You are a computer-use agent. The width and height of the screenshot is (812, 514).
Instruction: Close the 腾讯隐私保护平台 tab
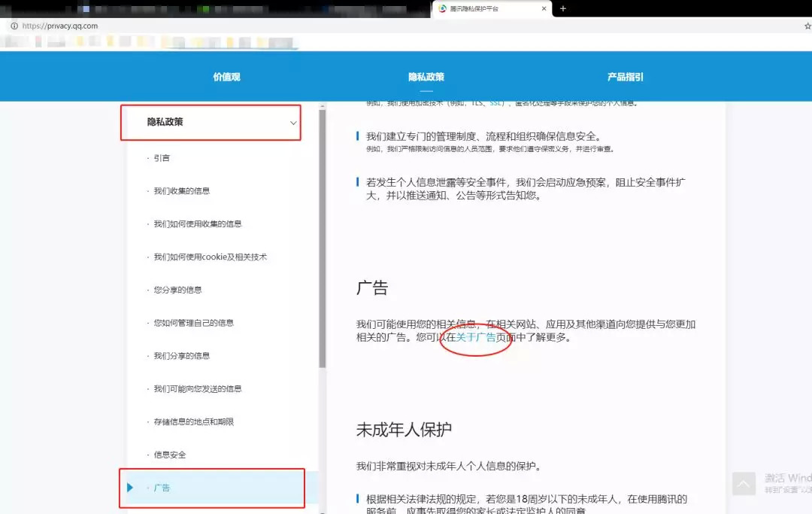pos(544,8)
